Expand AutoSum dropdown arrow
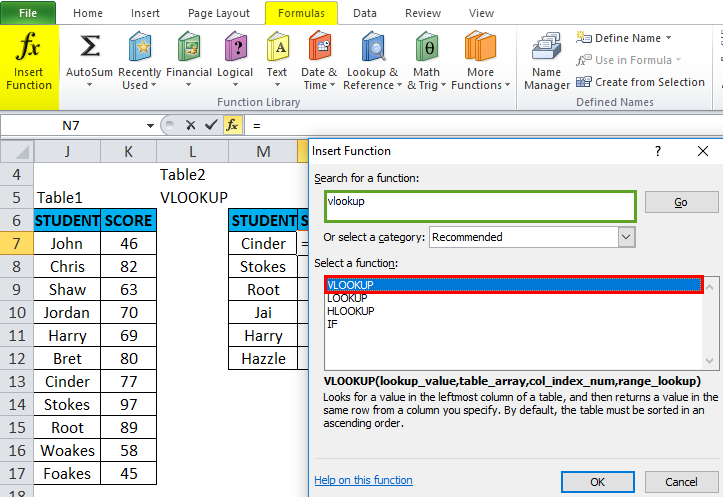 89,85
